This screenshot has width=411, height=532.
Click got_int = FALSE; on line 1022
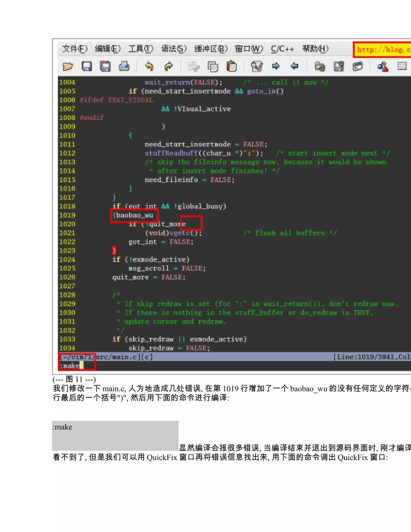tap(161, 242)
